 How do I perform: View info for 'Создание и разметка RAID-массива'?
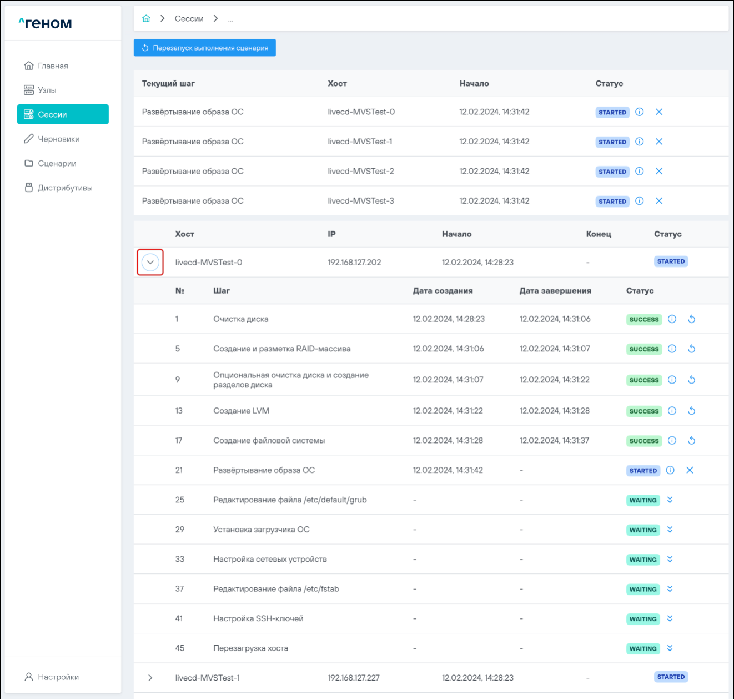pos(672,349)
